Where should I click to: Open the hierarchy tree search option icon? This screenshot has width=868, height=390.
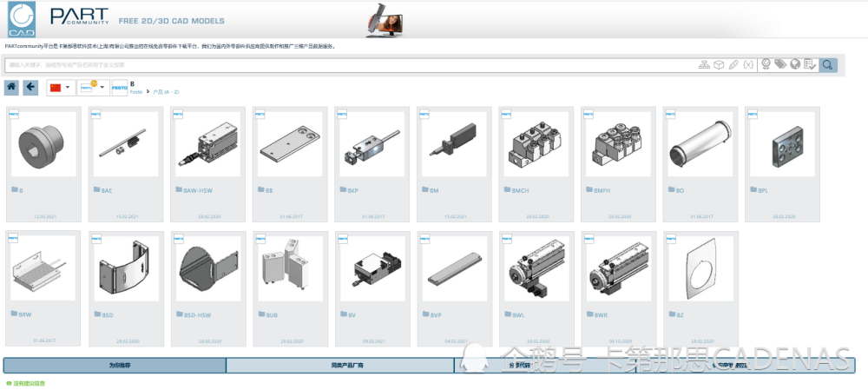(x=704, y=65)
